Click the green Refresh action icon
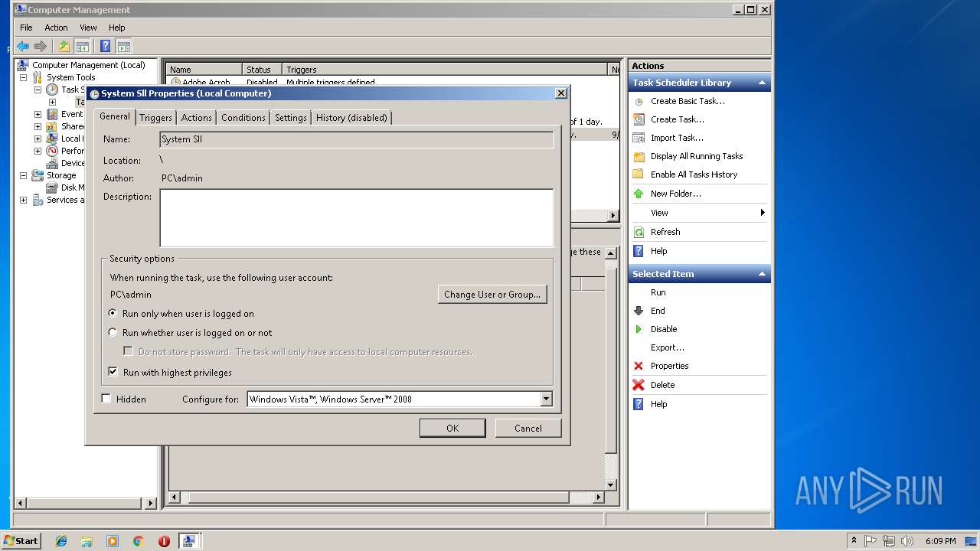Image resolution: width=980 pixels, height=551 pixels. [x=639, y=232]
